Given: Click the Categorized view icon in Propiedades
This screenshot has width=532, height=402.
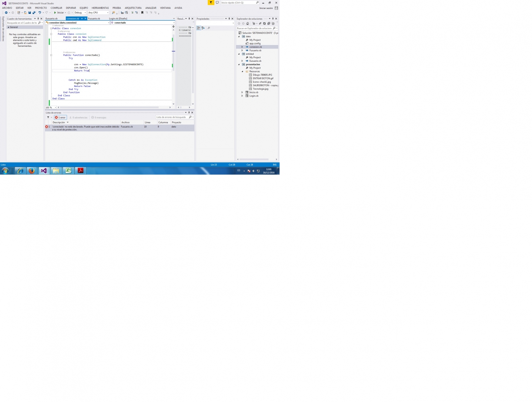Looking at the screenshot, I should pos(199,28).
